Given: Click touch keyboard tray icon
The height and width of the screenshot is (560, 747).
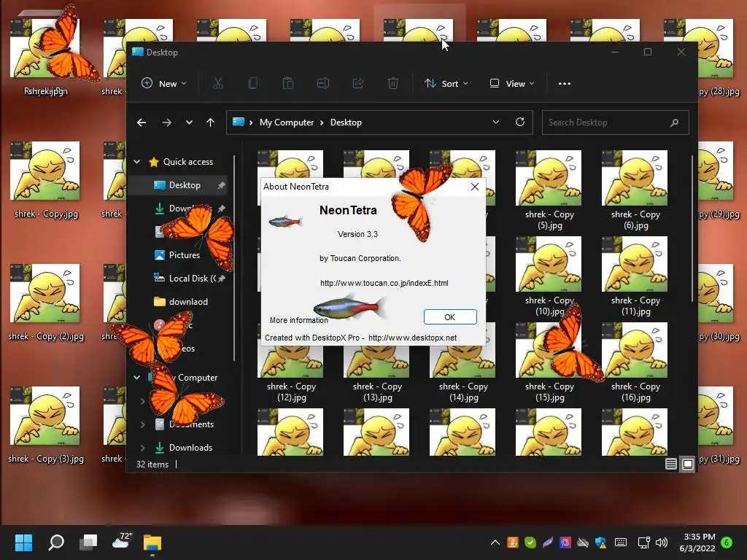Looking at the screenshot, I should click(x=621, y=542).
